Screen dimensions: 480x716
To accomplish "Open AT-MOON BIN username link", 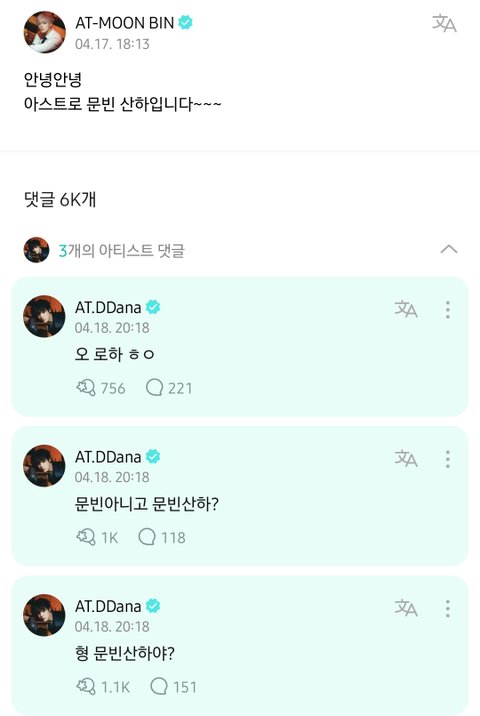I will pyautogui.click(x=125, y=23).
